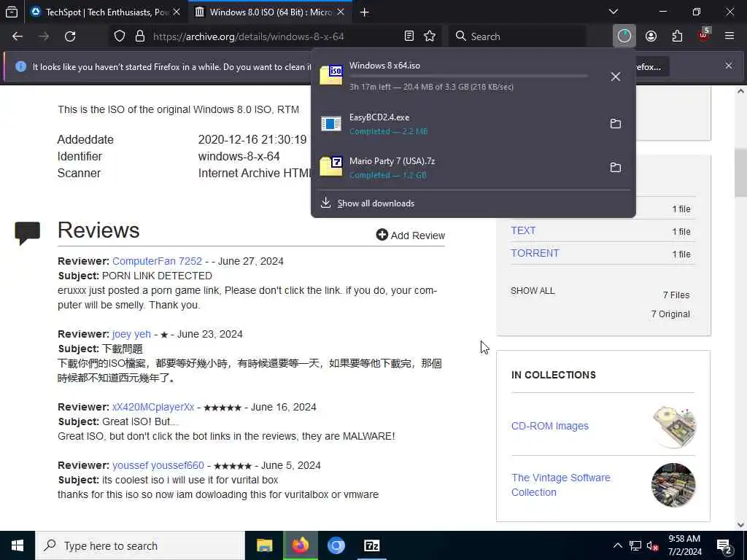Click the muted volume tray icon

[x=652, y=545]
